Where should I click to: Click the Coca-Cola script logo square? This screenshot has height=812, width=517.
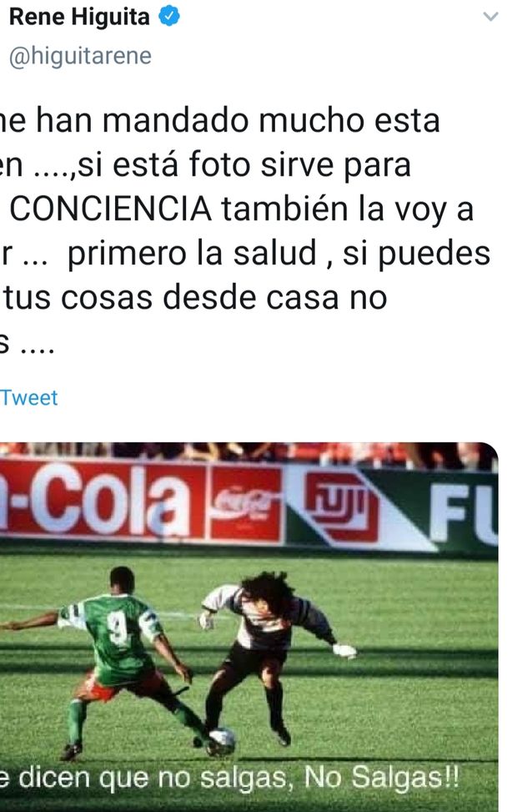click(x=245, y=504)
